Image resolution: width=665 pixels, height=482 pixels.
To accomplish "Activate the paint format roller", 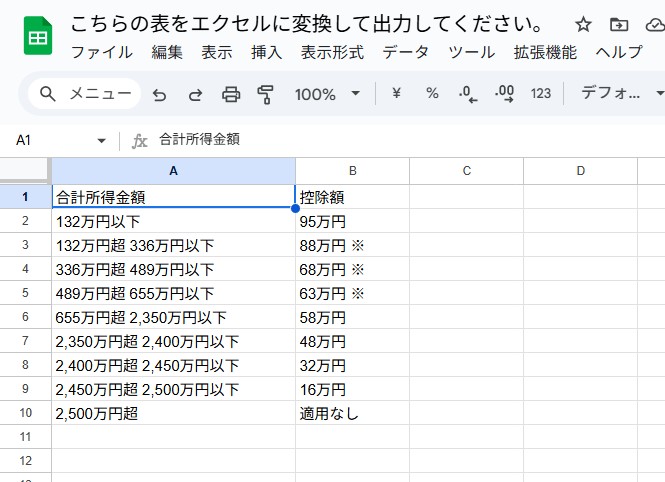I will tap(266, 94).
